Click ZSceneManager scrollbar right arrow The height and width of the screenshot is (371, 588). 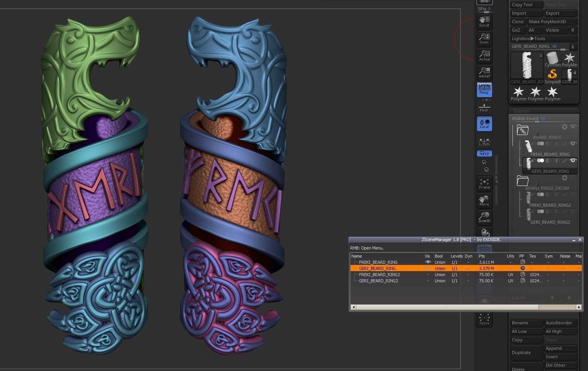pyautogui.click(x=579, y=307)
